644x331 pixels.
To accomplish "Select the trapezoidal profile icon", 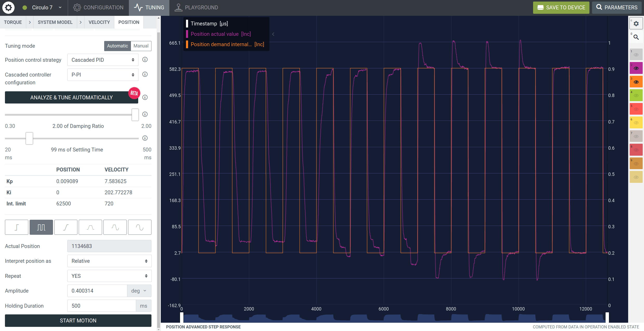I will pyautogui.click(x=90, y=227).
